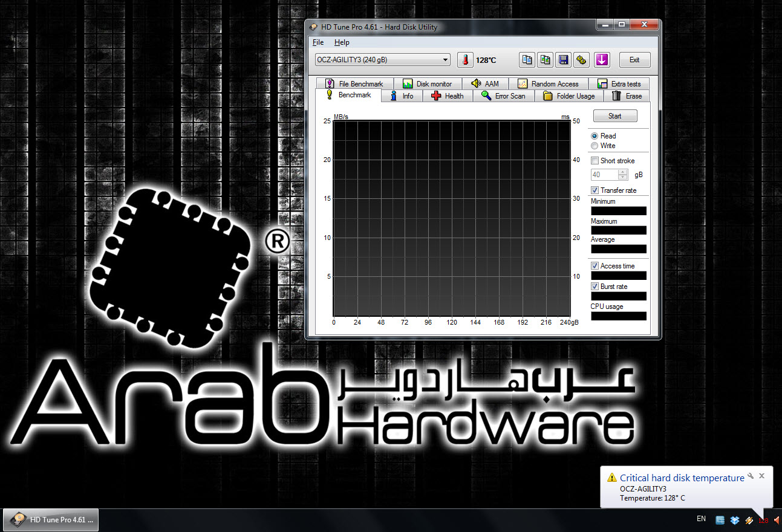Screen dimensions: 782x532
Task: Click the orange lightning tray icon
Action: coord(749,520)
